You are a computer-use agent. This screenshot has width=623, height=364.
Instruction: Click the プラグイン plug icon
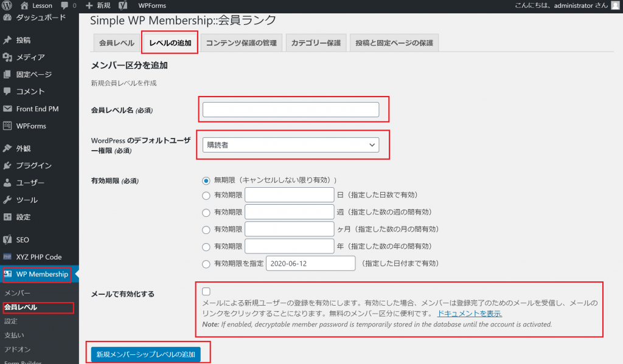pyautogui.click(x=7, y=165)
